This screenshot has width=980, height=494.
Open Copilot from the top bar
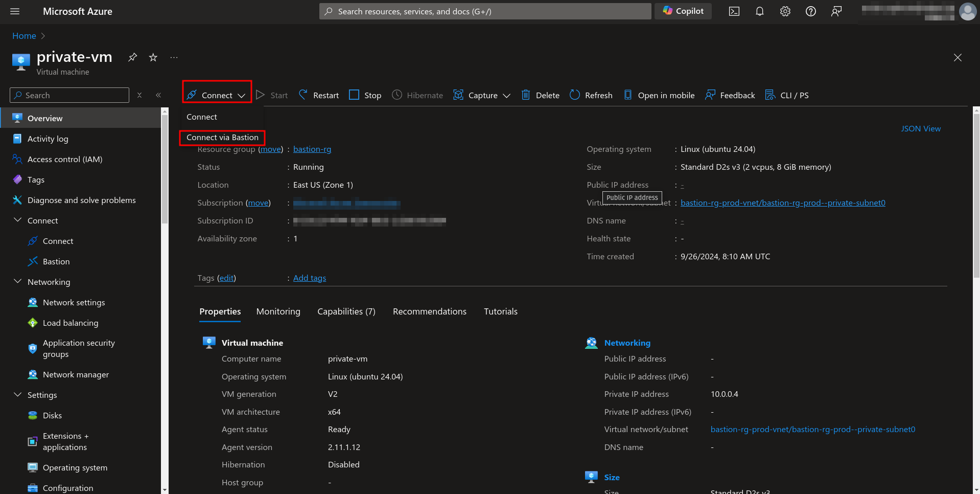(683, 11)
